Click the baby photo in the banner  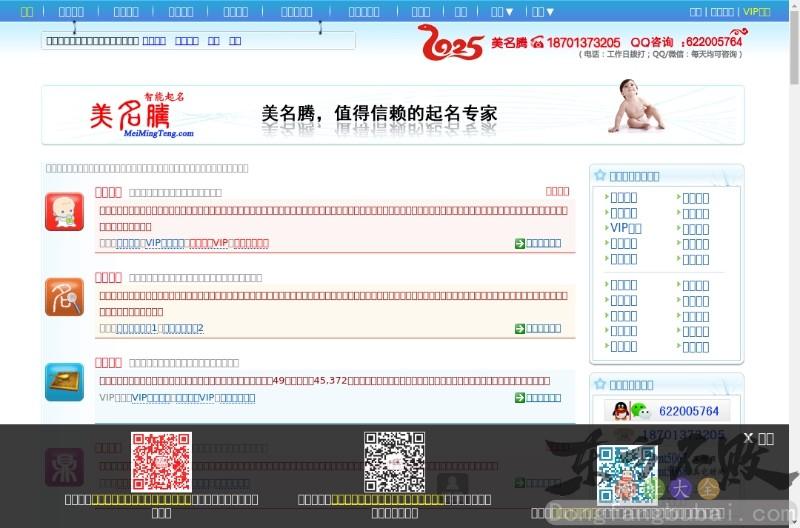635,106
